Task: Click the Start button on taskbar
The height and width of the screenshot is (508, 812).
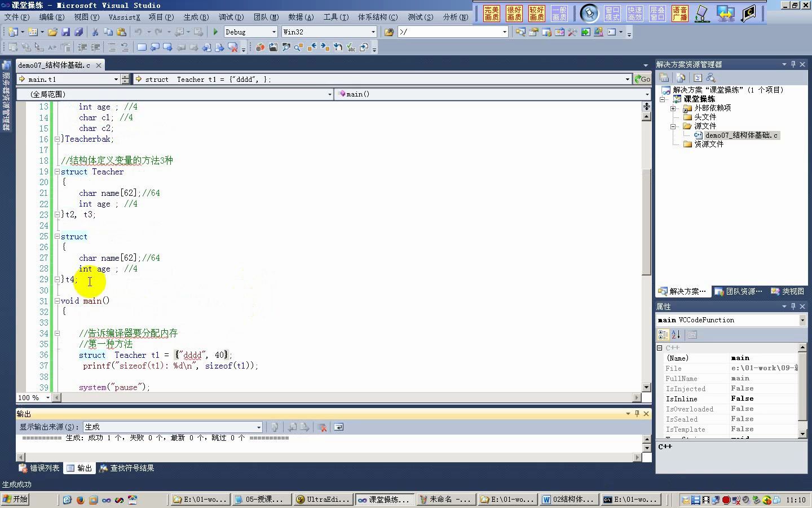Action: pos(15,500)
